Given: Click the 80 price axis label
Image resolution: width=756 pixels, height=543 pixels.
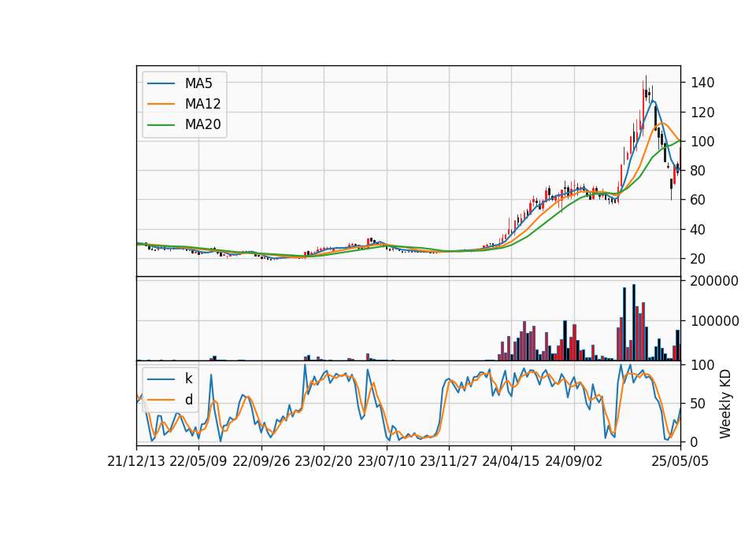Looking at the screenshot, I should pos(699,171).
